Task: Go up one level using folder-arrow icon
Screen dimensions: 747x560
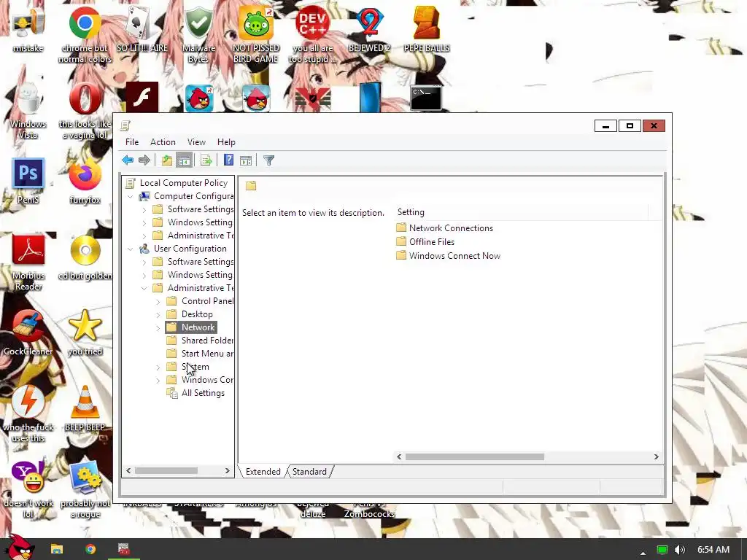Action: tap(167, 160)
